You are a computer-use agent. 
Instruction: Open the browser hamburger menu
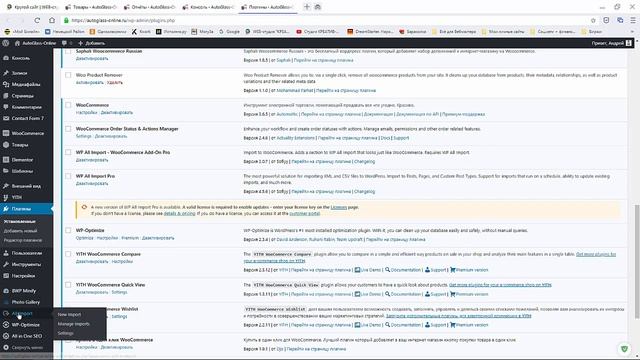tap(633, 20)
